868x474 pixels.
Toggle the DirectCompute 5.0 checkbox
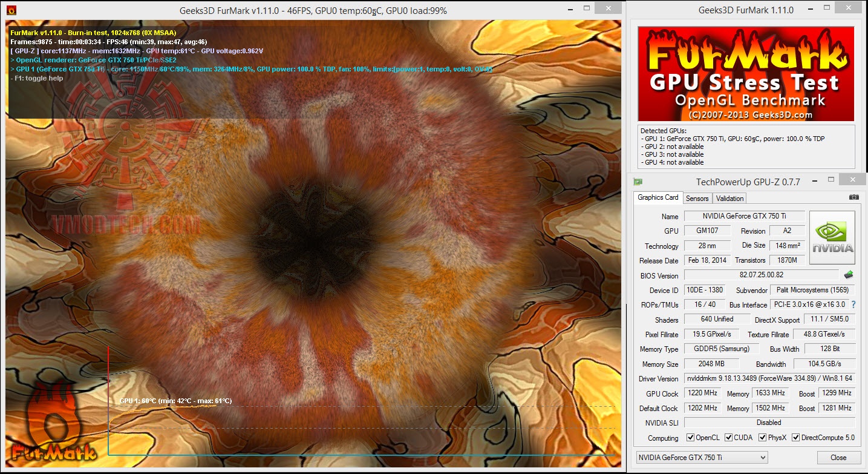tap(796, 438)
